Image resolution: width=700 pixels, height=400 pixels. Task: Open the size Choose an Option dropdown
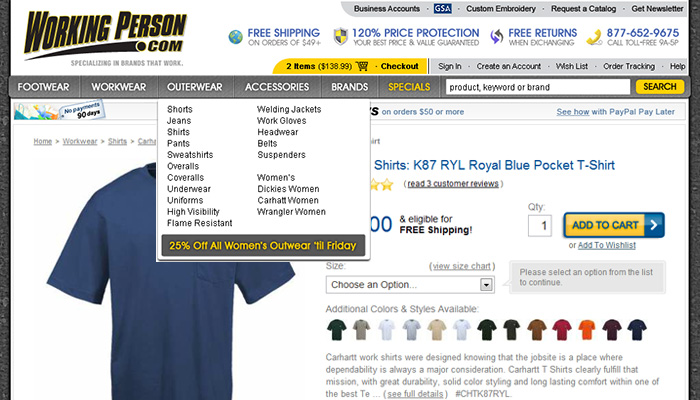pos(410,285)
